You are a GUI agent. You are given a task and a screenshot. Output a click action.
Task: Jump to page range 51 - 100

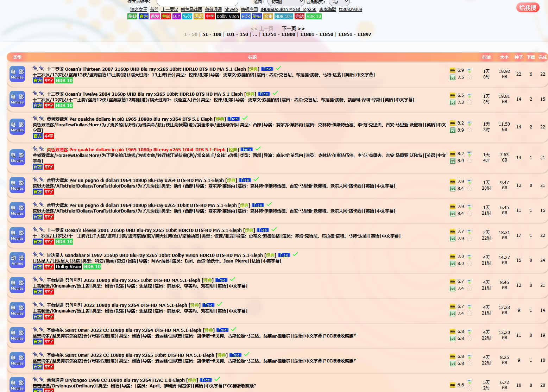coord(212,34)
